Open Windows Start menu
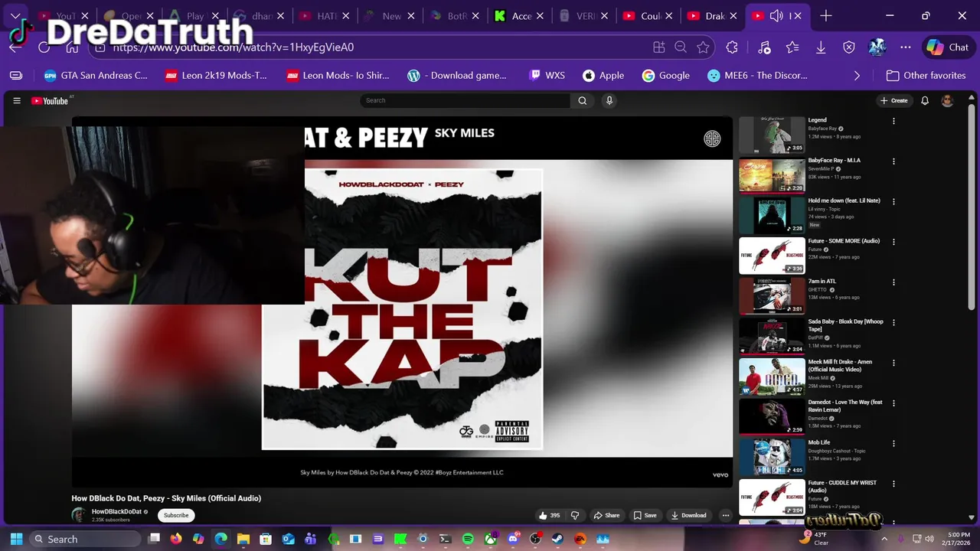 point(16,539)
